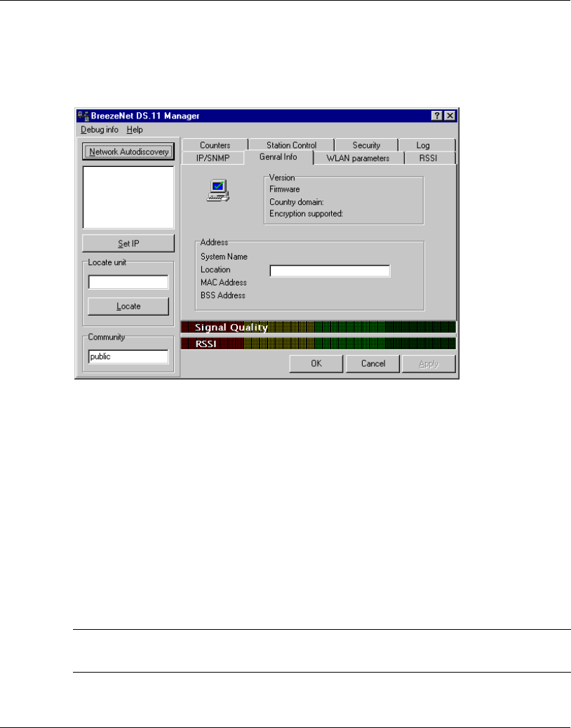Click the greyed Apply button
Viewport: 571px width, 728px height.
pyautogui.click(x=429, y=363)
